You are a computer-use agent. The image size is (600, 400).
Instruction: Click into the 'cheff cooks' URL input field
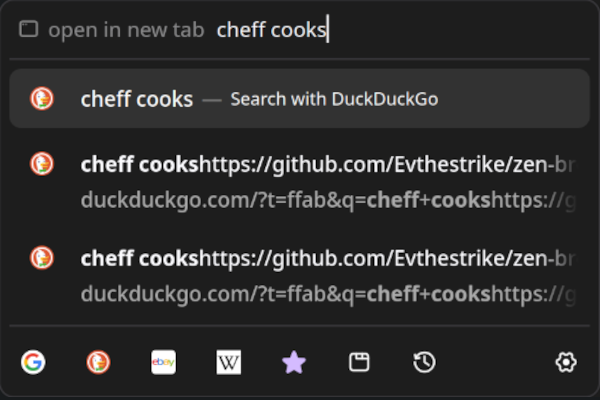click(400, 30)
